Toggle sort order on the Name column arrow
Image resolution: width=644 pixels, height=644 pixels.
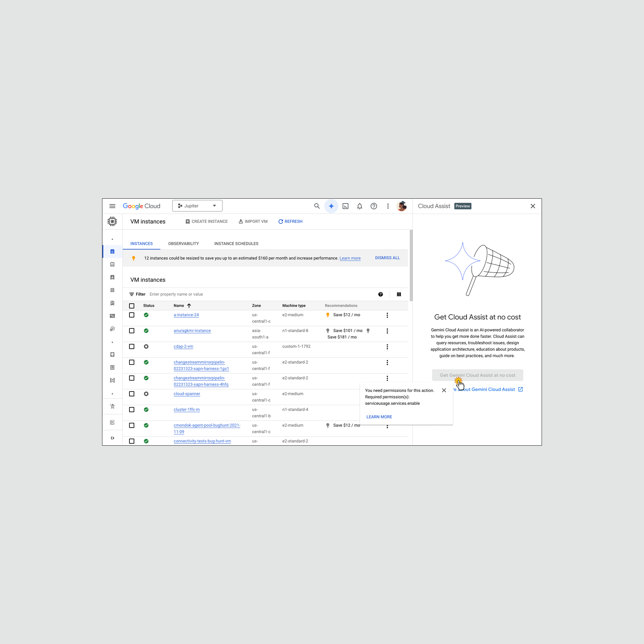189,306
